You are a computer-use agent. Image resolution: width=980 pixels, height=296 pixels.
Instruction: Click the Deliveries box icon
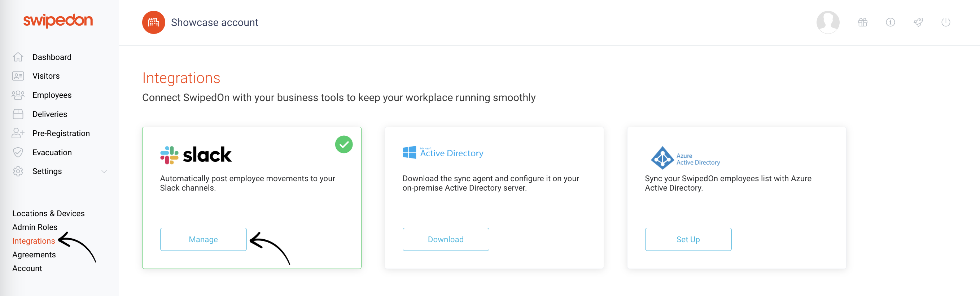coord(18,114)
